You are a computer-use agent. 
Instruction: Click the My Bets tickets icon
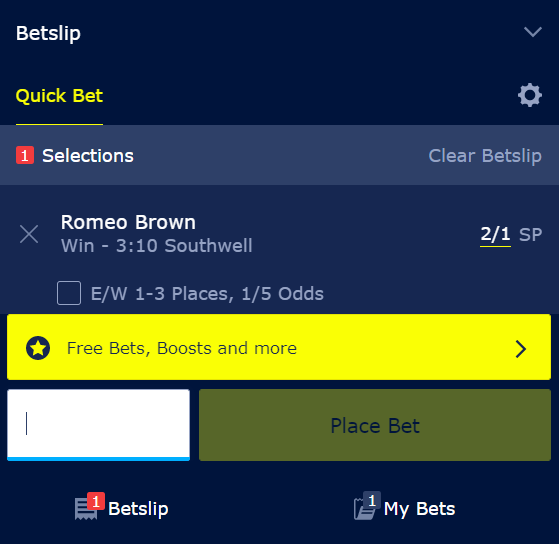coord(364,509)
